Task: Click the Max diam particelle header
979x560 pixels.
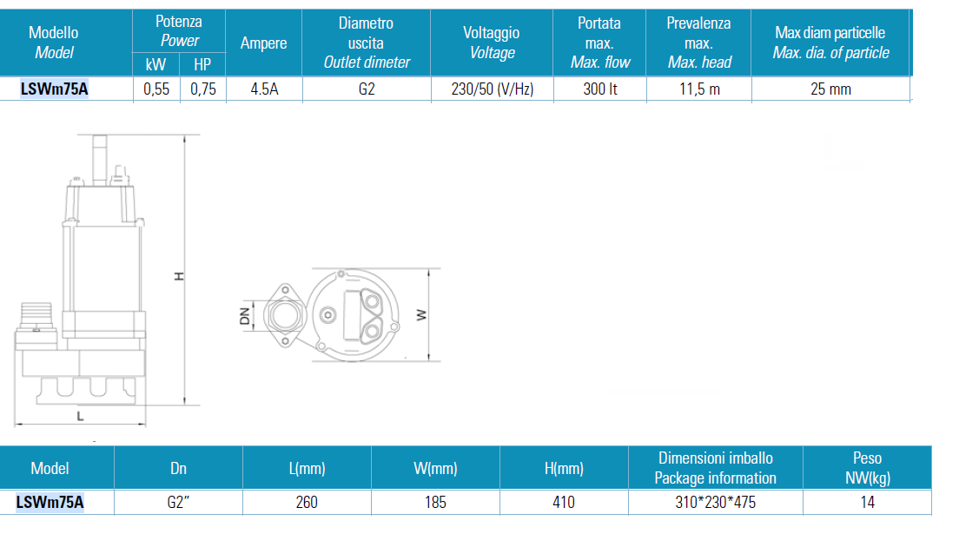Action: pos(830,43)
